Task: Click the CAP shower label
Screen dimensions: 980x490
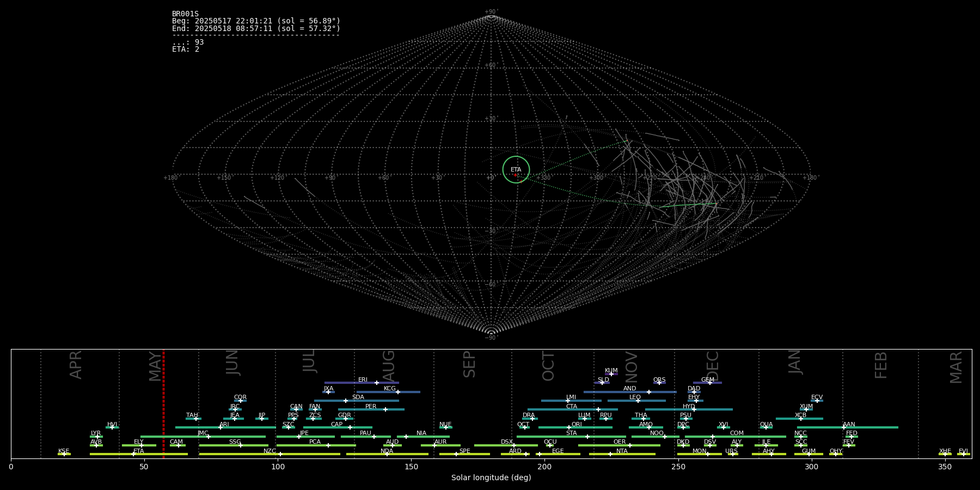Action: click(337, 425)
